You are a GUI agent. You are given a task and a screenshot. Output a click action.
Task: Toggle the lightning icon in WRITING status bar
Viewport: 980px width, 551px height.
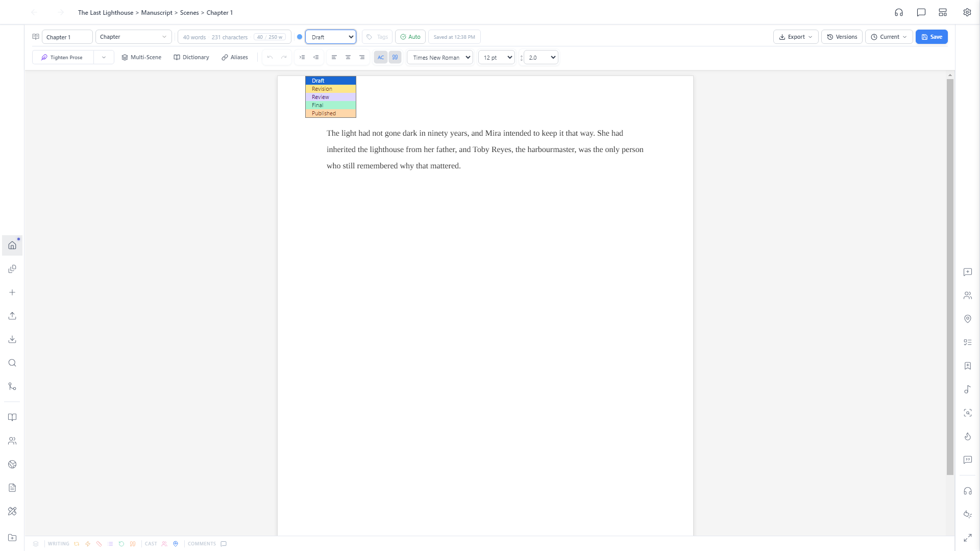point(88,544)
